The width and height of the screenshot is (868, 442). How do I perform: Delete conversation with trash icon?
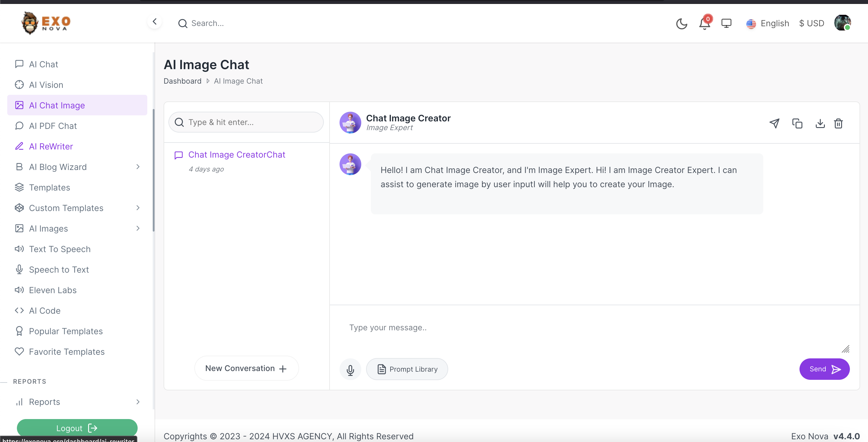pos(838,123)
